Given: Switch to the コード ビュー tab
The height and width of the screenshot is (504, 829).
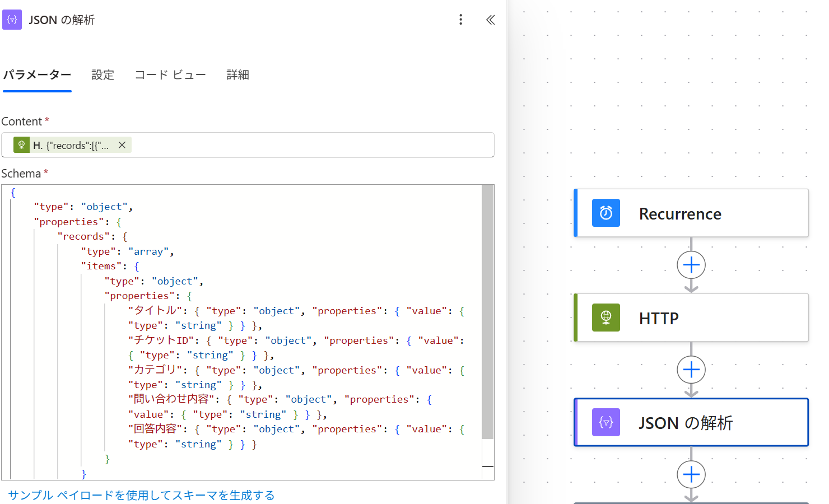Looking at the screenshot, I should coord(170,75).
